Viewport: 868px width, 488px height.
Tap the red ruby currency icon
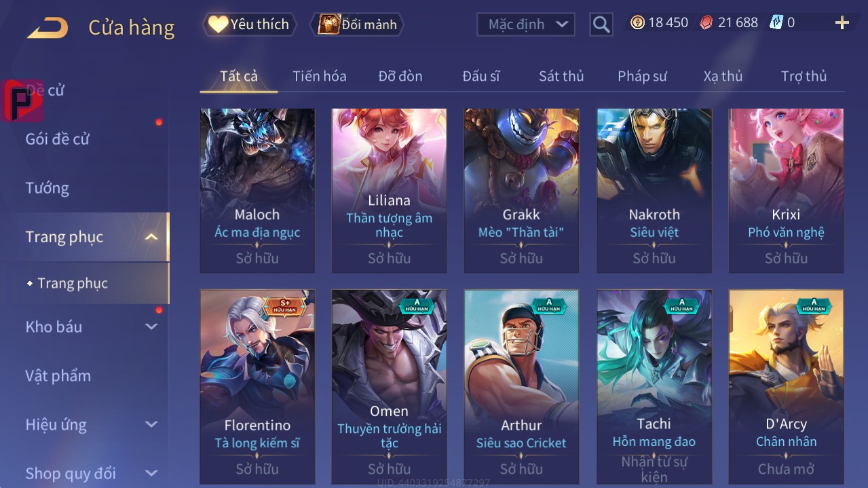pos(706,22)
